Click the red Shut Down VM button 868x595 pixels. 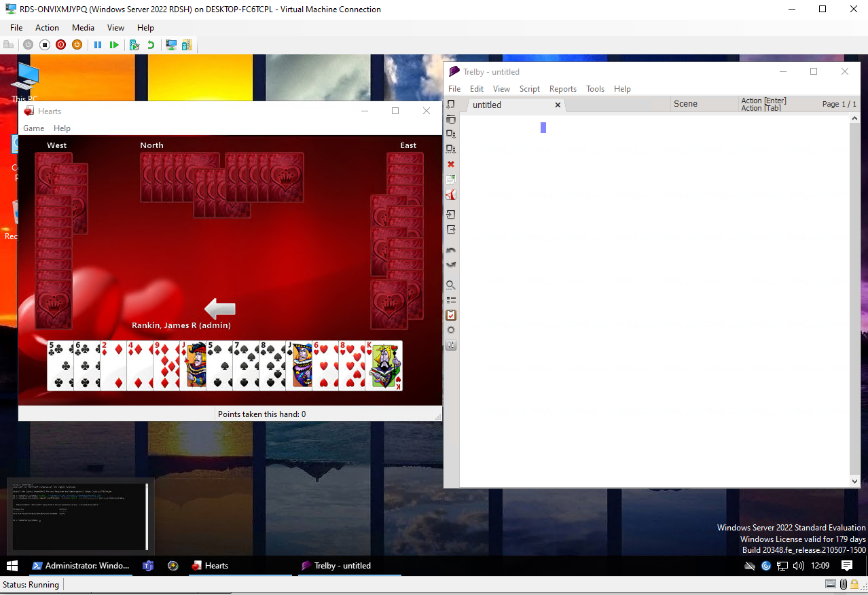coord(61,45)
